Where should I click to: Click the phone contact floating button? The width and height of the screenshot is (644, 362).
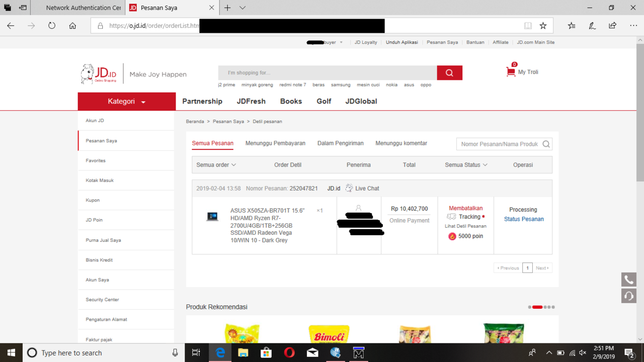[x=628, y=280]
